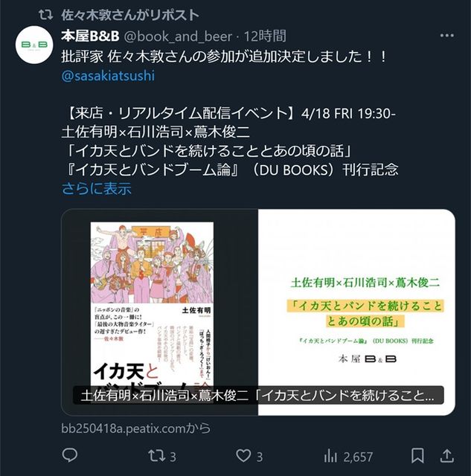Open the @book_and_beer handle
The width and height of the screenshot is (471, 476).
[x=178, y=36]
